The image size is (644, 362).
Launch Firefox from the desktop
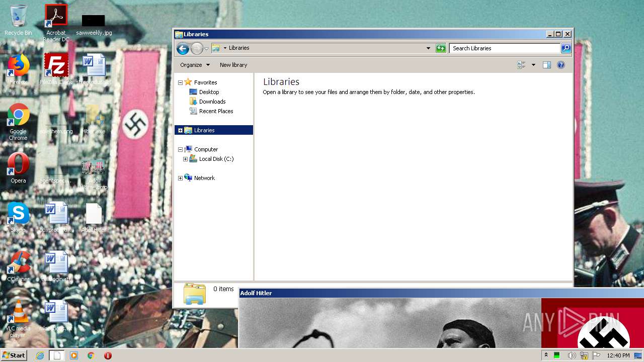click(18, 69)
